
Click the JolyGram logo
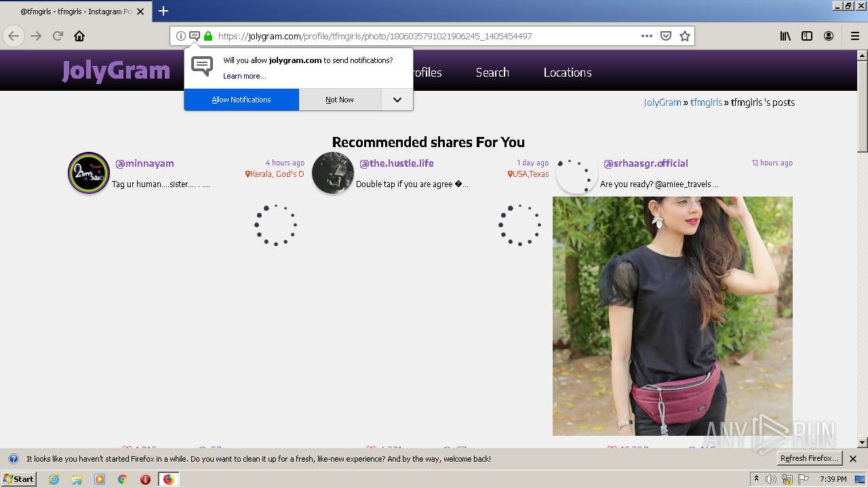pos(116,70)
